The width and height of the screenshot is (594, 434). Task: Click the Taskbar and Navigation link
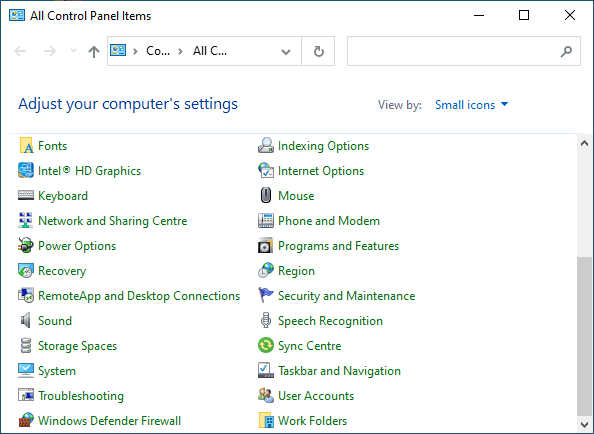pyautogui.click(x=339, y=371)
